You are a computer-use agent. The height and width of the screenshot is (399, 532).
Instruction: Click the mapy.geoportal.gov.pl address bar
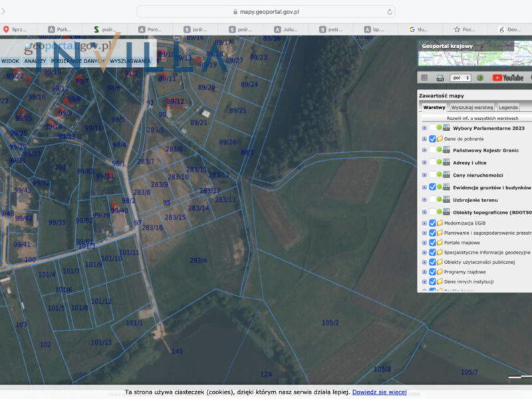click(266, 12)
